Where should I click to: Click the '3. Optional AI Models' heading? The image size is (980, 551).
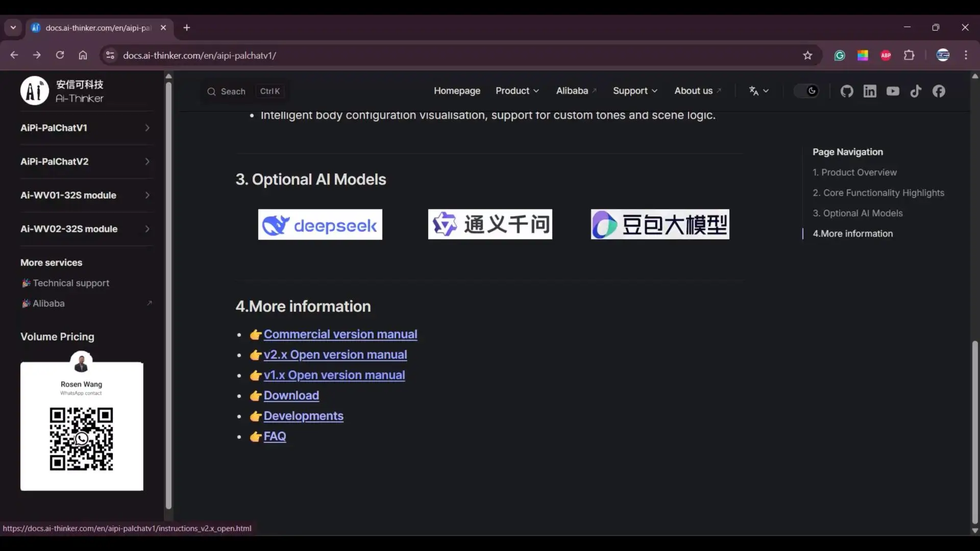tap(311, 180)
